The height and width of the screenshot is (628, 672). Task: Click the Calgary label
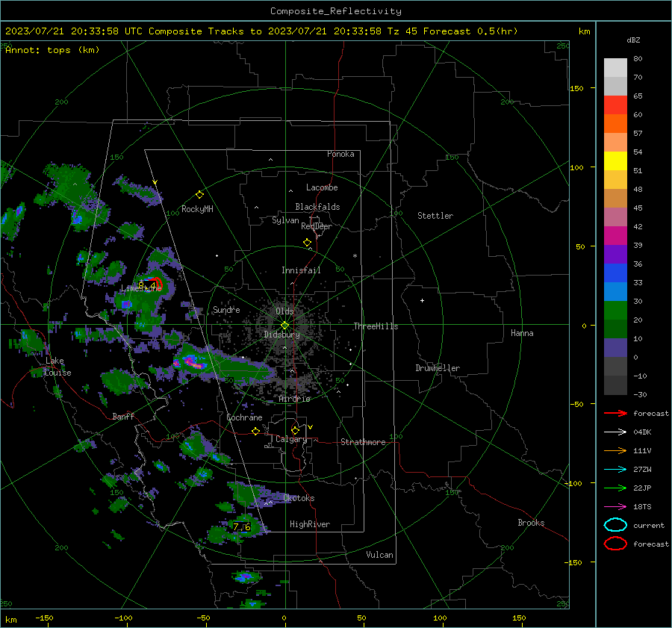[x=291, y=439]
